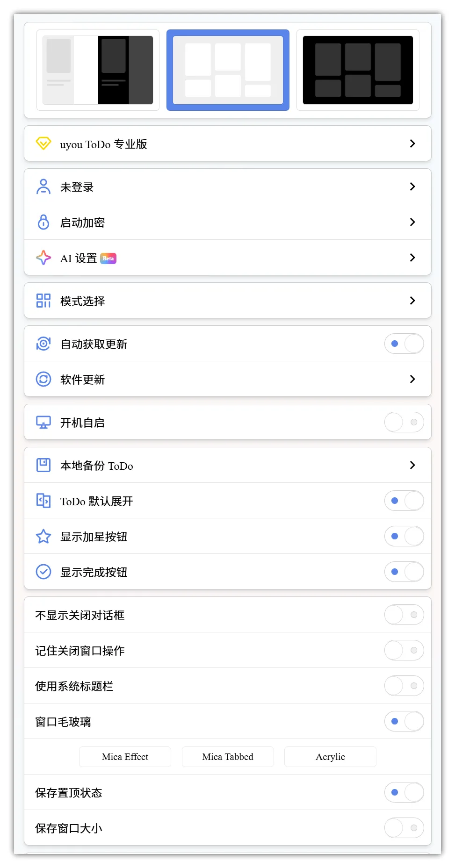Click the sparkle AI 设置 icon
This screenshot has height=868, width=455.
pos(43,258)
